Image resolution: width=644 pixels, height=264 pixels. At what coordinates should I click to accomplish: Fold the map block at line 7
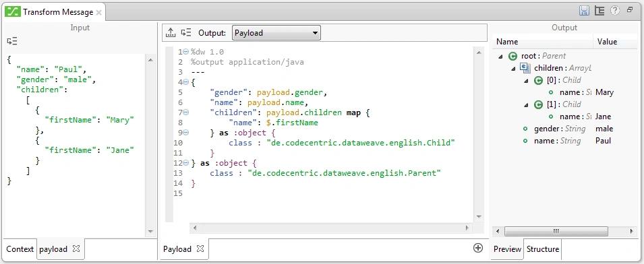[185, 112]
